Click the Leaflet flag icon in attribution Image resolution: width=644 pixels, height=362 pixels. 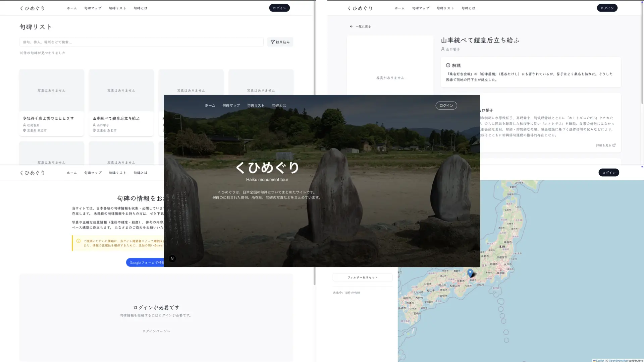coord(594,361)
